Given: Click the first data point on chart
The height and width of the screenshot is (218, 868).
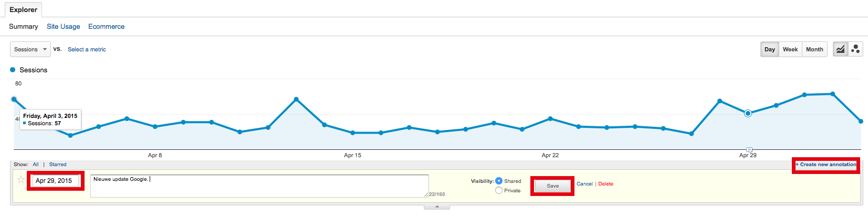Looking at the screenshot, I should pyautogui.click(x=14, y=99).
